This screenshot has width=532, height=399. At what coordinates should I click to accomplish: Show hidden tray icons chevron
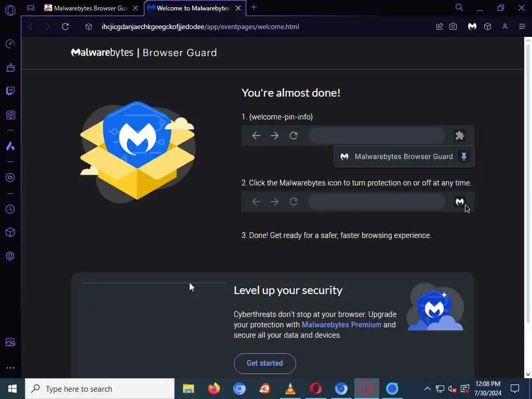pos(428,389)
